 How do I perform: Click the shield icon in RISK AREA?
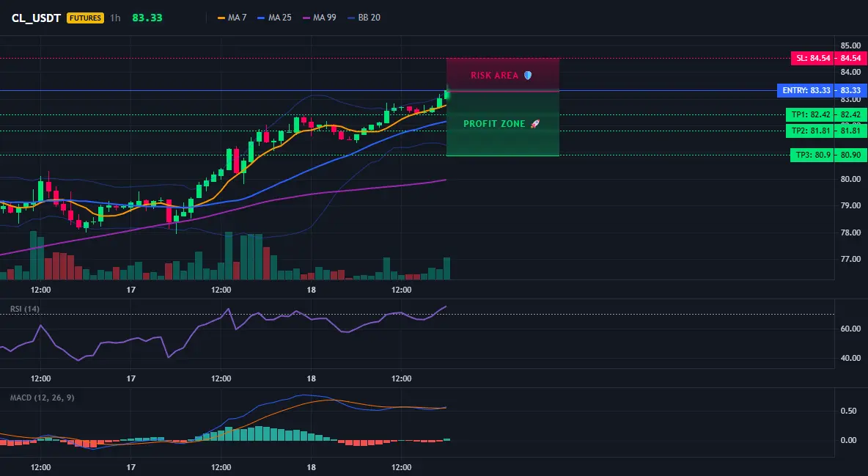coord(528,76)
